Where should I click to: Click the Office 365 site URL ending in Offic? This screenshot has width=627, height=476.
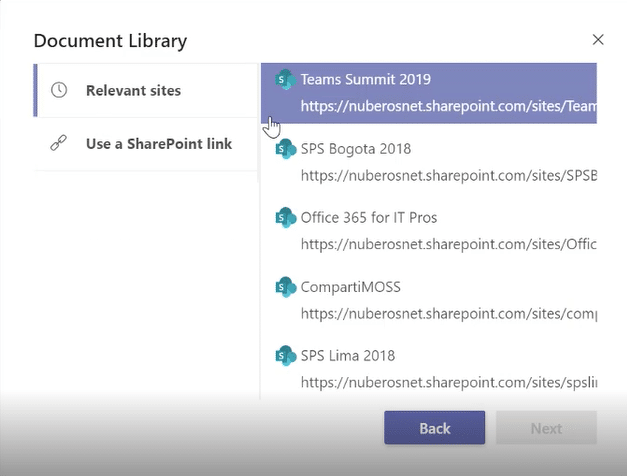(x=449, y=244)
